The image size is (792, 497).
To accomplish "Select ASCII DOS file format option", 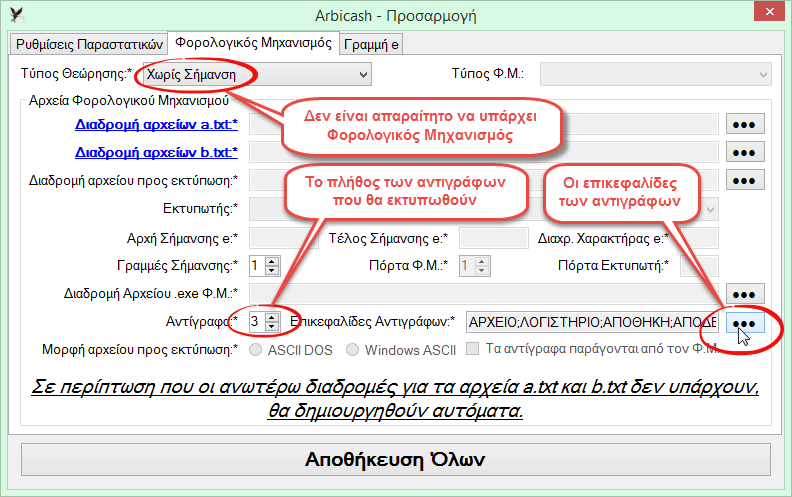I will [x=258, y=350].
